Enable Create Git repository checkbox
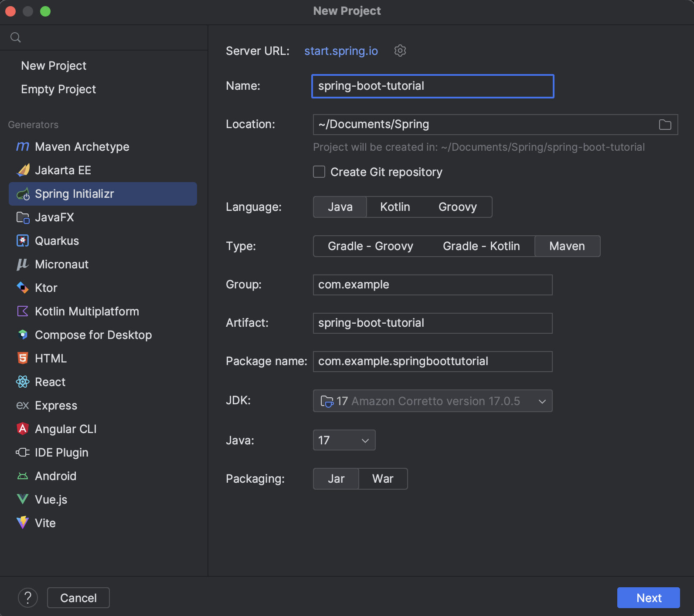The image size is (694, 616). (x=319, y=172)
